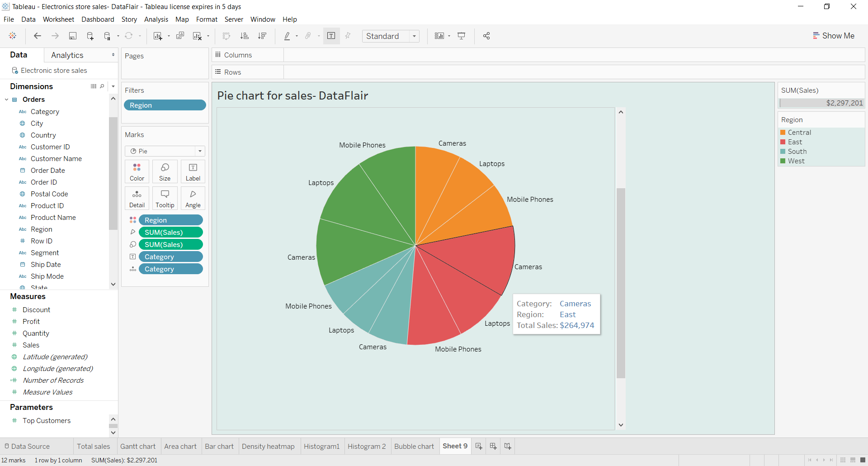Pin the toolbar with the pin icon
The height and width of the screenshot is (466, 868).
(347, 36)
